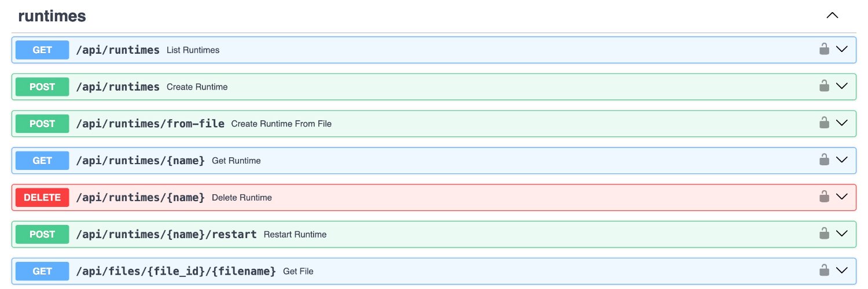Click the lock icon on Create Runtime From File

pyautogui.click(x=824, y=123)
